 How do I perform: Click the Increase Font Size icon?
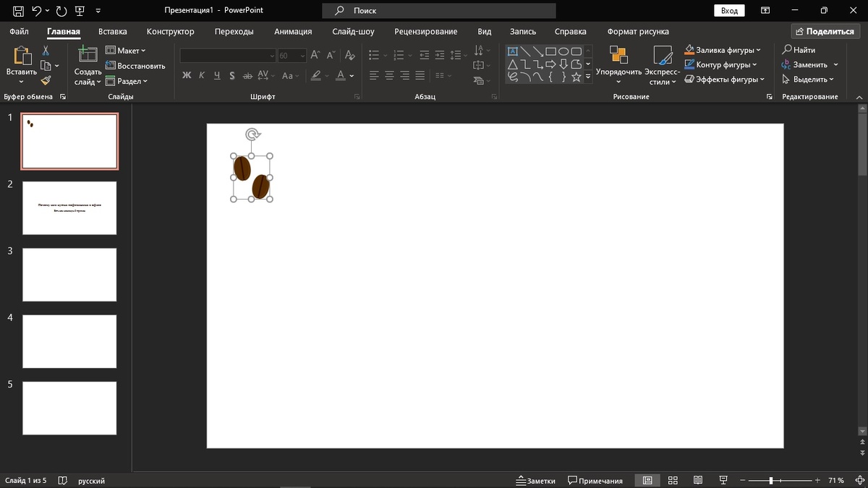click(315, 55)
